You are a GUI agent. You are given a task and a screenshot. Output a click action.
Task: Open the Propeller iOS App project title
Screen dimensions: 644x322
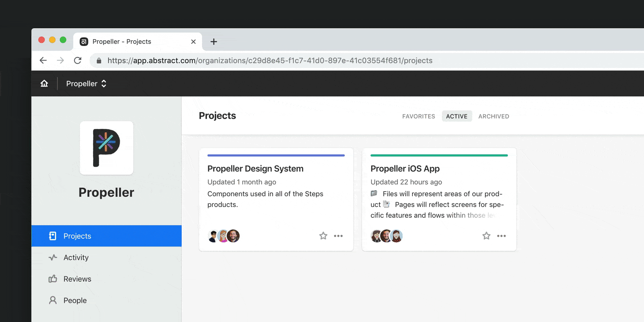405,169
